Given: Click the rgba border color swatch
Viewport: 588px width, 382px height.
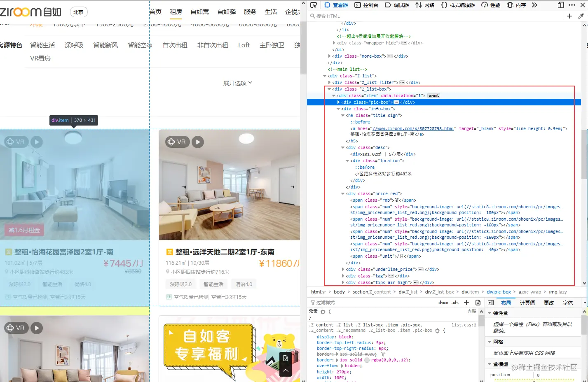Looking at the screenshot, I should [x=367, y=360].
